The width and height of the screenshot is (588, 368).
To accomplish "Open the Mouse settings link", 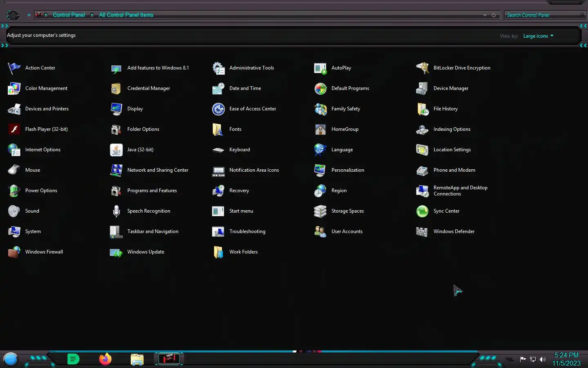I will pos(33,170).
